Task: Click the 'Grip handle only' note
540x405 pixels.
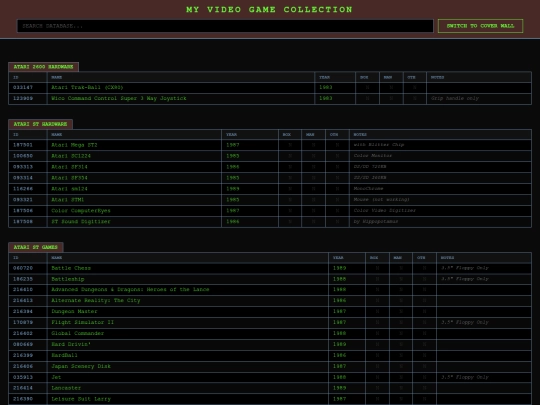Action: coord(455,98)
